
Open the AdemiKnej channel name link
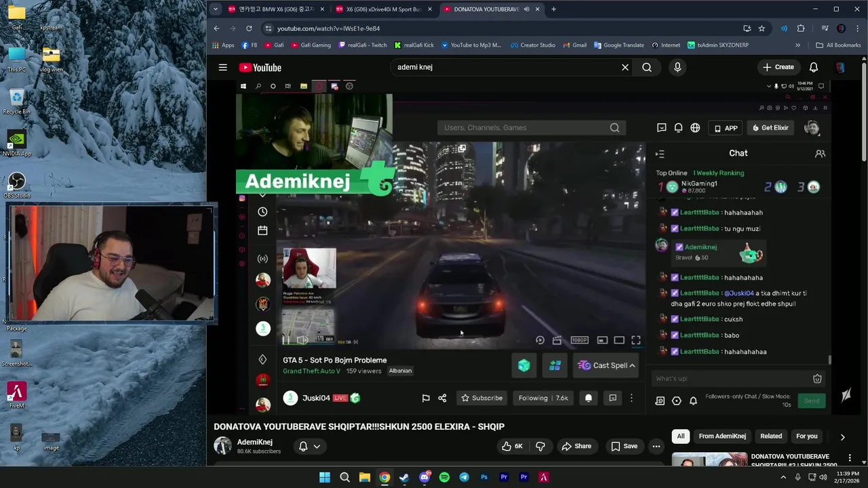click(x=255, y=442)
